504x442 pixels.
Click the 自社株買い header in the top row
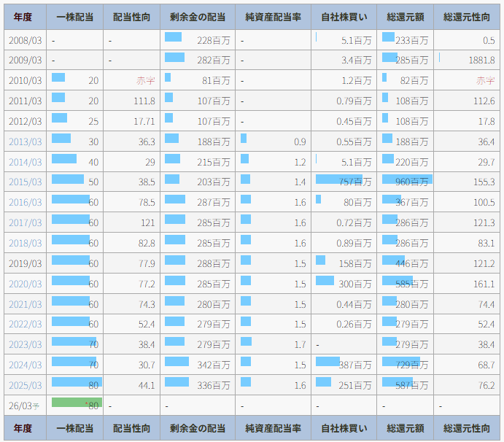(x=344, y=18)
